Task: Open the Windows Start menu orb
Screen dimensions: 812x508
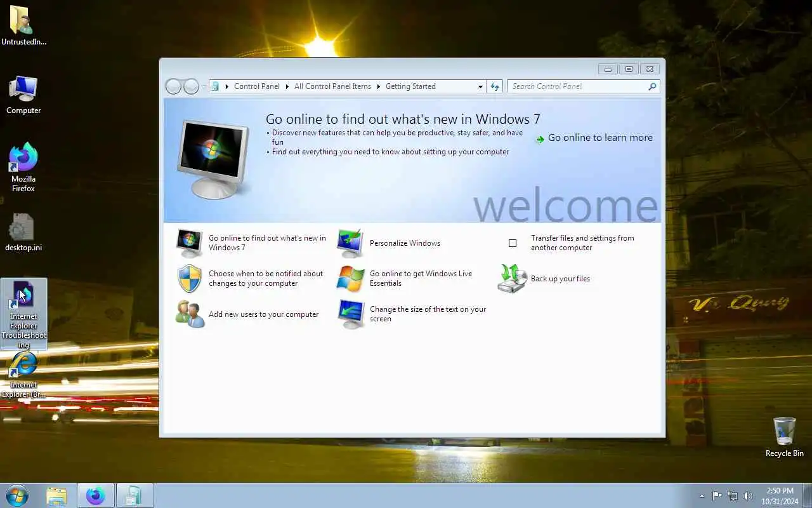Action: 16,495
